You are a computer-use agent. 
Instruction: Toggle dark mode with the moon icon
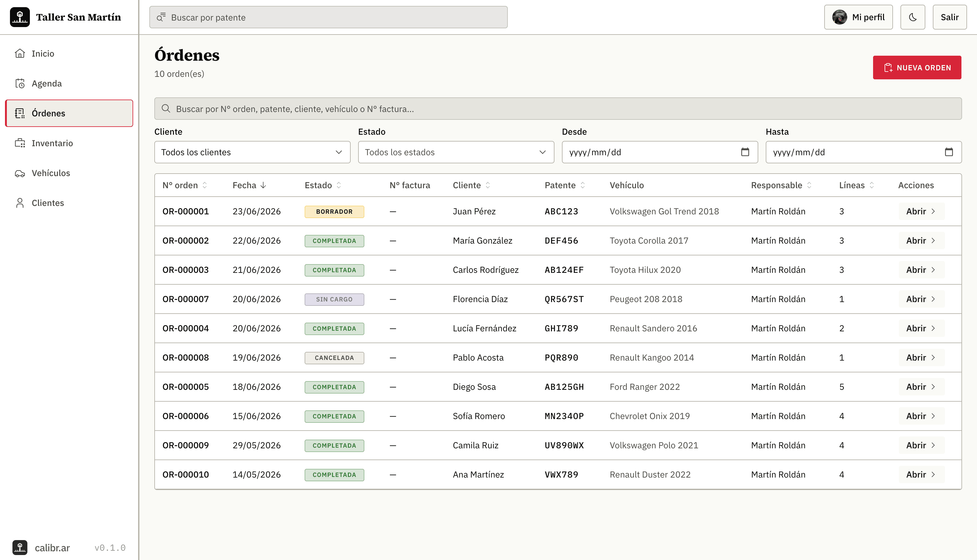[x=912, y=17]
